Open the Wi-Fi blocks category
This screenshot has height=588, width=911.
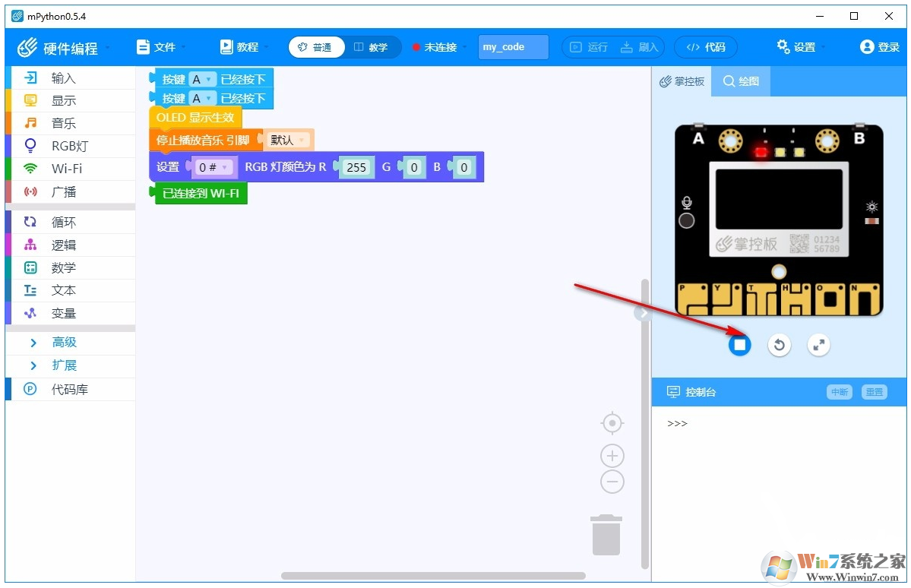pyautogui.click(x=65, y=168)
